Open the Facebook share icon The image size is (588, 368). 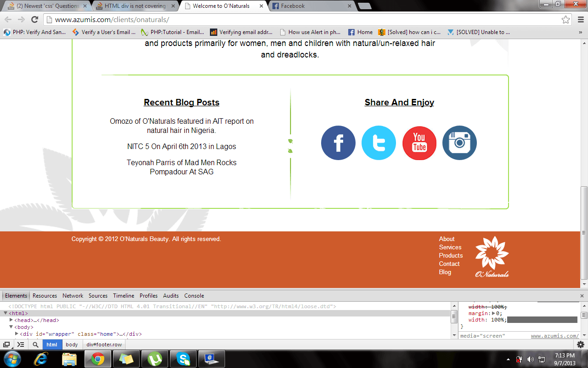click(x=338, y=143)
